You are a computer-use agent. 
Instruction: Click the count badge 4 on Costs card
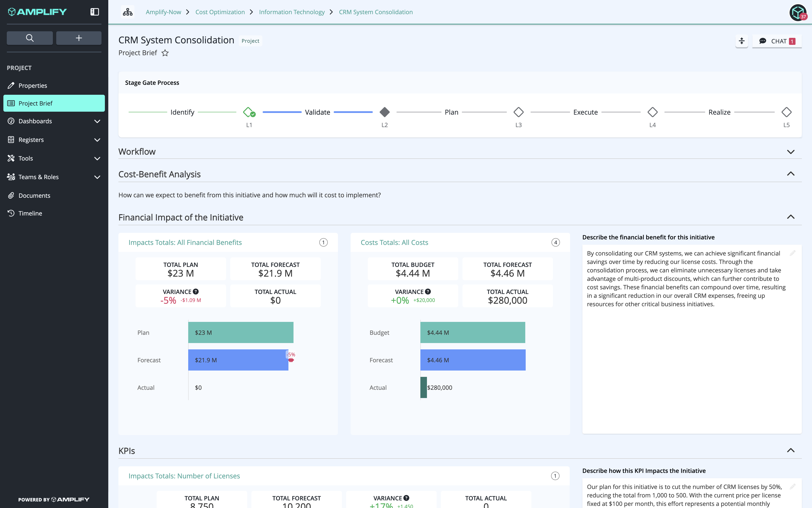click(555, 242)
